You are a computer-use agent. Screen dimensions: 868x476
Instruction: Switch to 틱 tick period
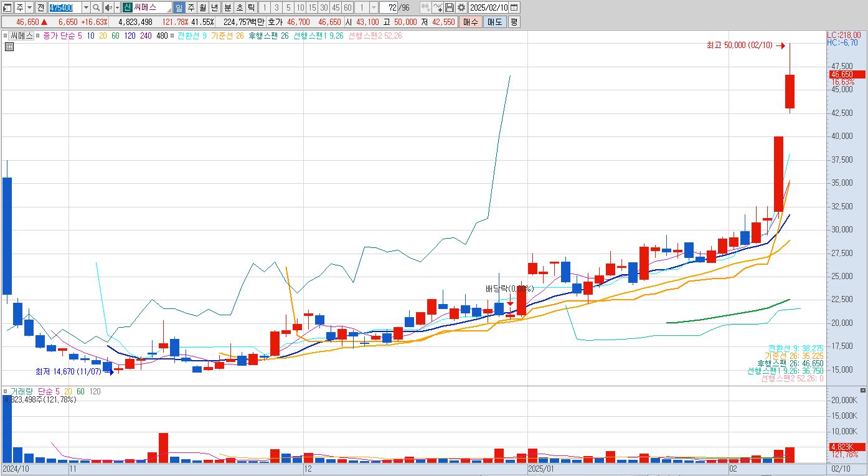(251, 7)
